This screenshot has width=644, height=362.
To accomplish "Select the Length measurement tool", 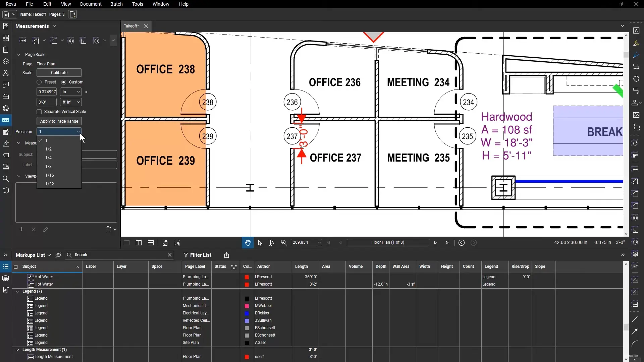I will (23, 41).
